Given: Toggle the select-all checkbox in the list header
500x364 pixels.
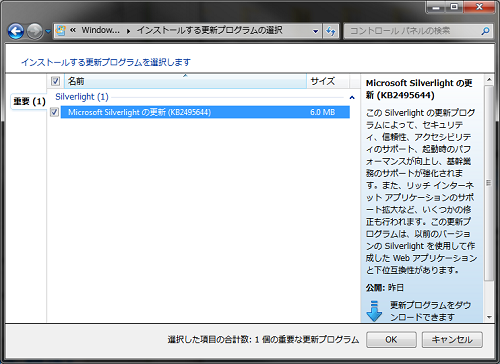Looking at the screenshot, I should (x=55, y=81).
